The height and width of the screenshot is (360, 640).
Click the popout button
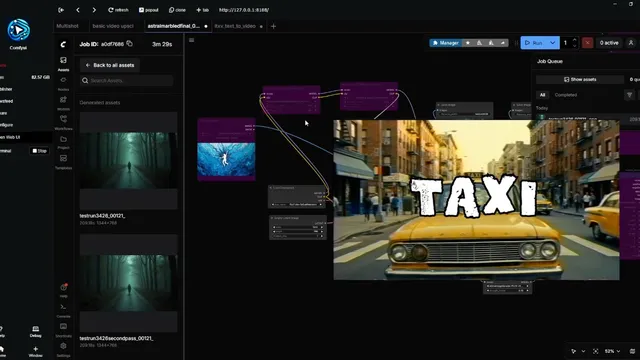[149, 10]
